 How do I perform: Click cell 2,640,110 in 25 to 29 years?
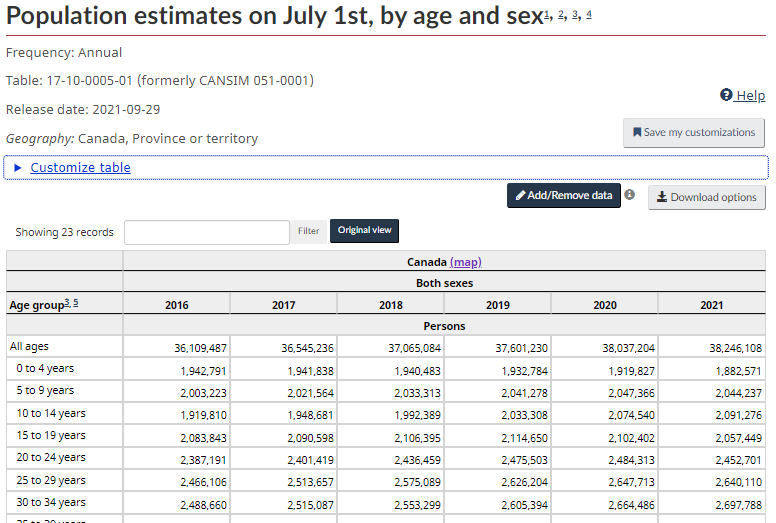pos(738,482)
